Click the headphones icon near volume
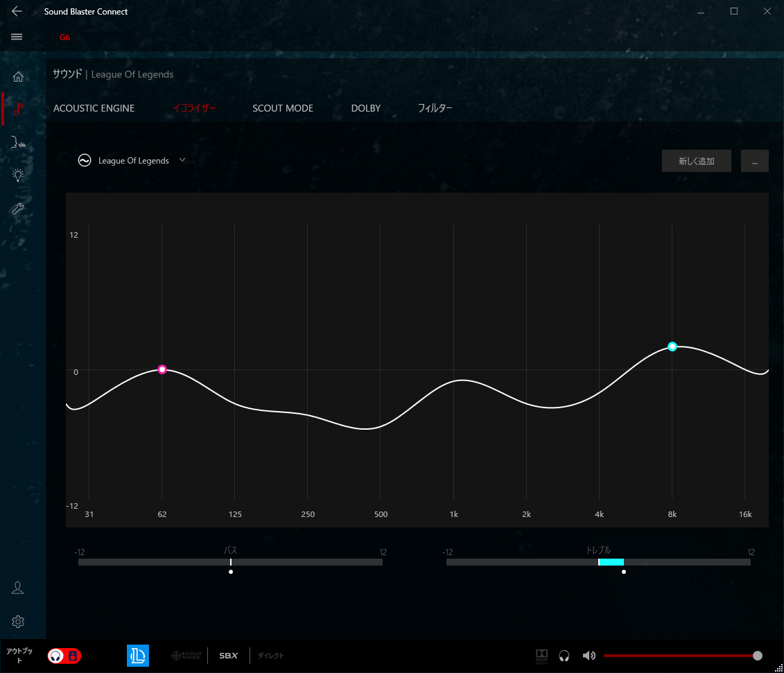The width and height of the screenshot is (784, 673). (564, 656)
